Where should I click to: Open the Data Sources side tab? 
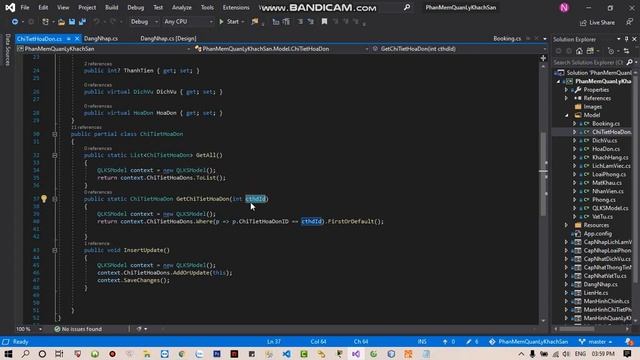[7, 50]
